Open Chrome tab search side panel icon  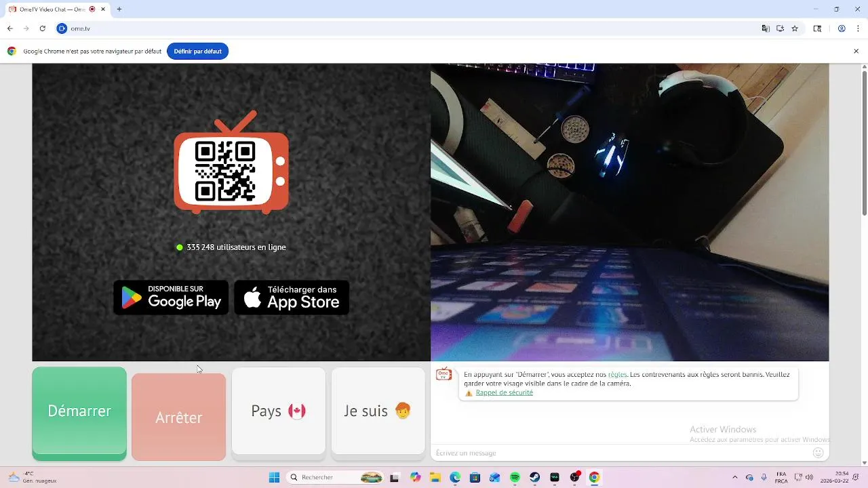(818, 28)
